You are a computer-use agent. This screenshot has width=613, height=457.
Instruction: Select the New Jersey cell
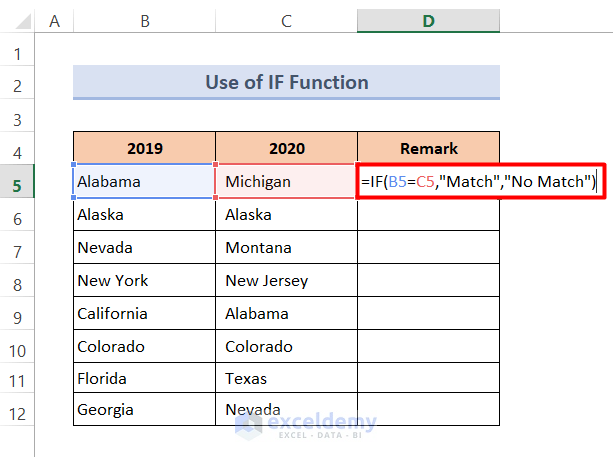click(x=286, y=280)
